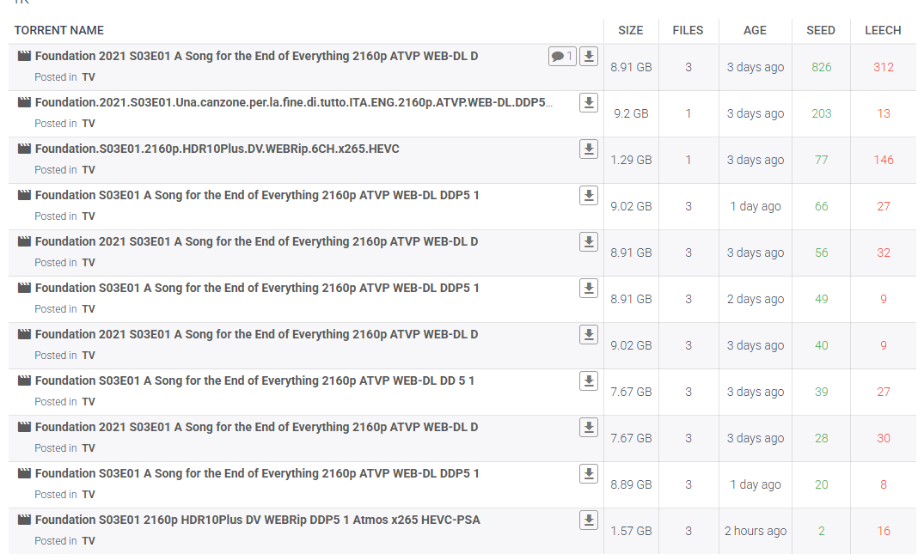This screenshot has height=560, width=924.
Task: Open TV category under the 826-seed torrent
Action: pos(89,77)
